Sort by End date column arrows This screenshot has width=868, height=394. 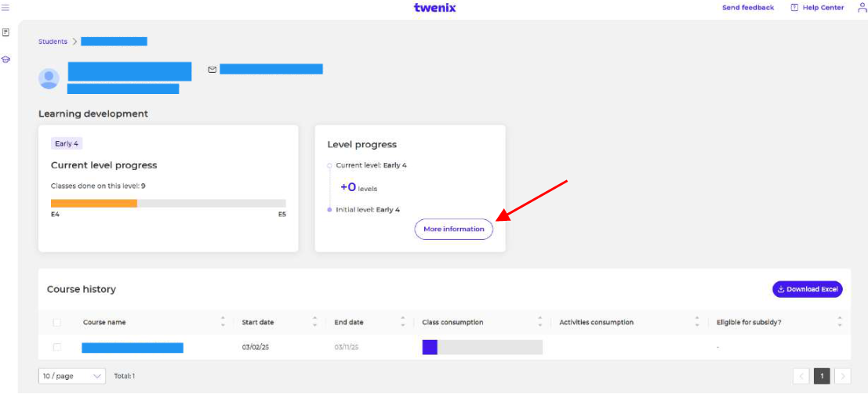coord(404,322)
